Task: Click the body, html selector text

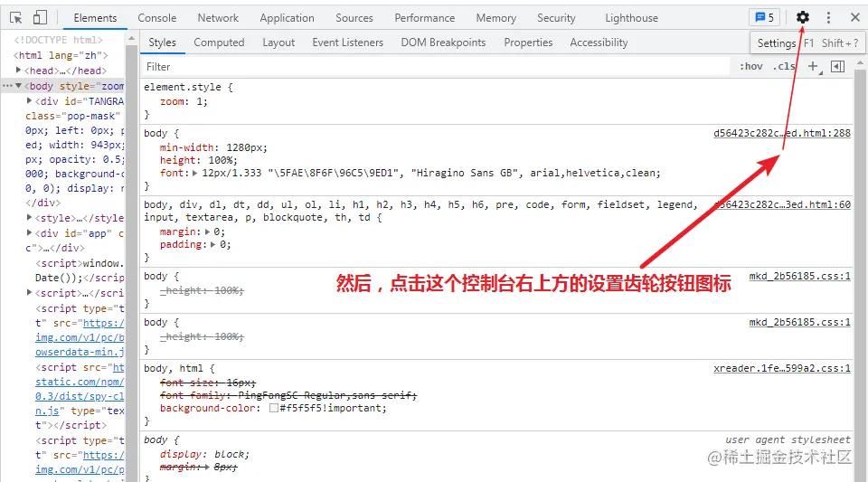Action: point(174,368)
